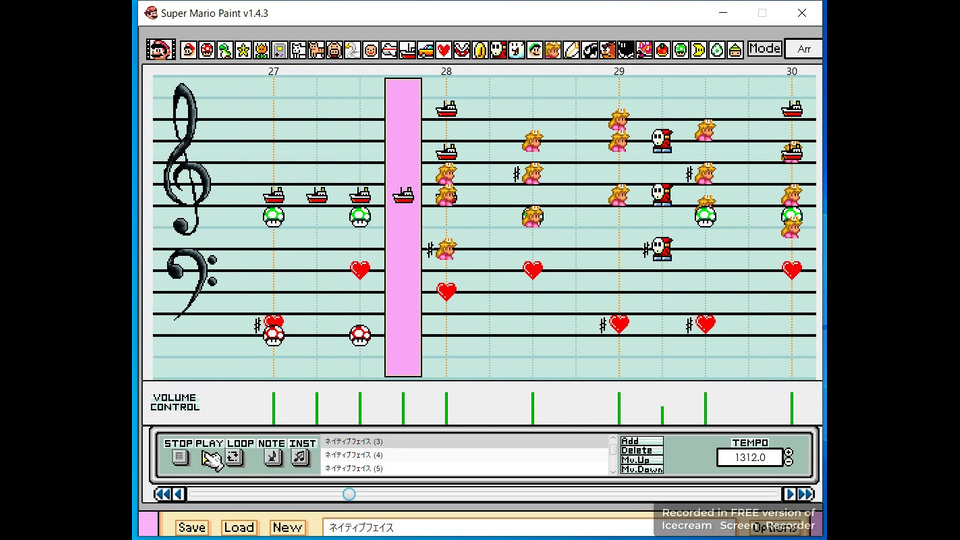
Task: Click the Mv.Down button
Action: tap(642, 469)
